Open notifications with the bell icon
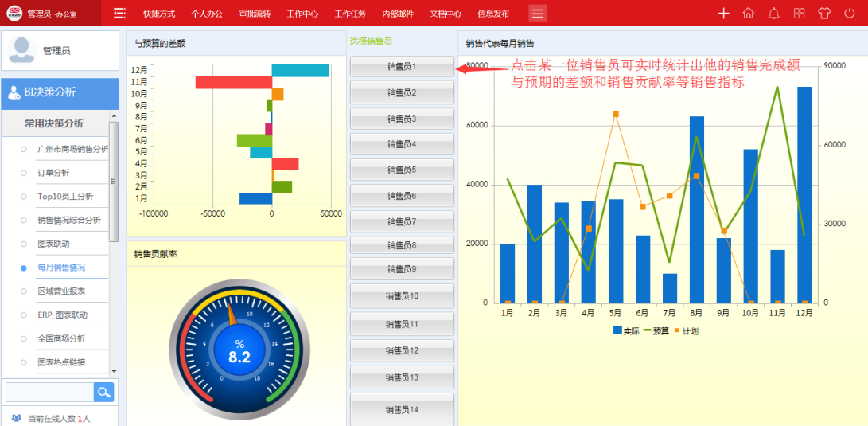This screenshot has width=868, height=426. click(x=773, y=14)
